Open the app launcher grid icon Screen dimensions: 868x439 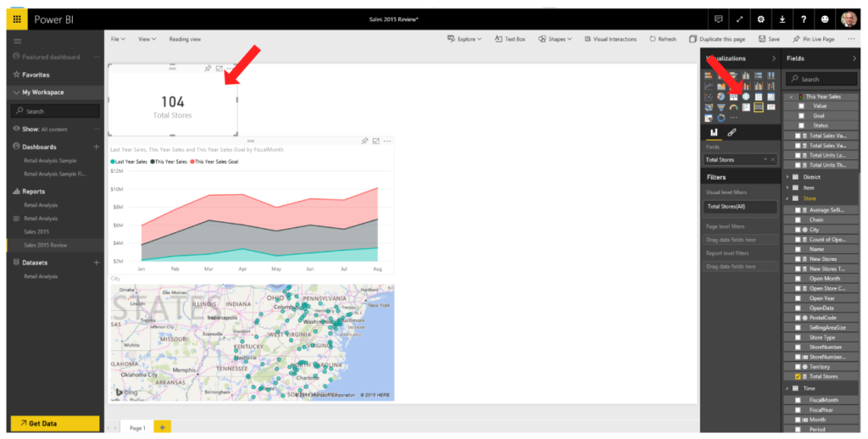point(17,19)
